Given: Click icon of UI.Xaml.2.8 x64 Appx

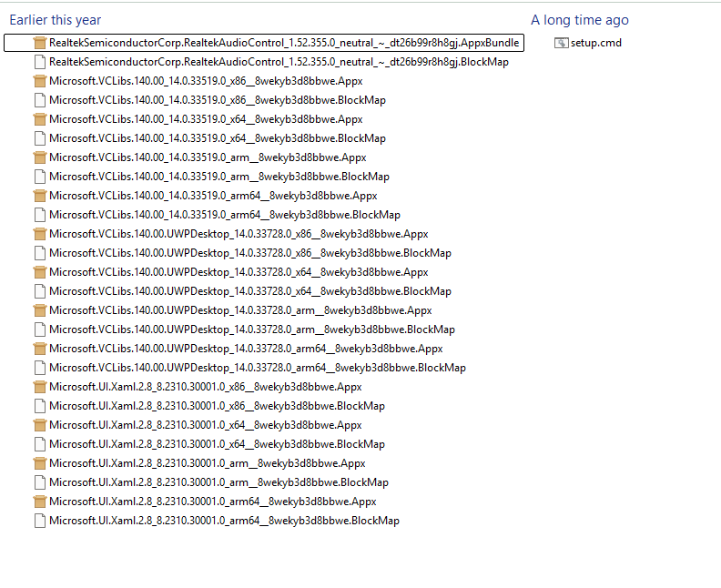Looking at the screenshot, I should (x=40, y=425).
